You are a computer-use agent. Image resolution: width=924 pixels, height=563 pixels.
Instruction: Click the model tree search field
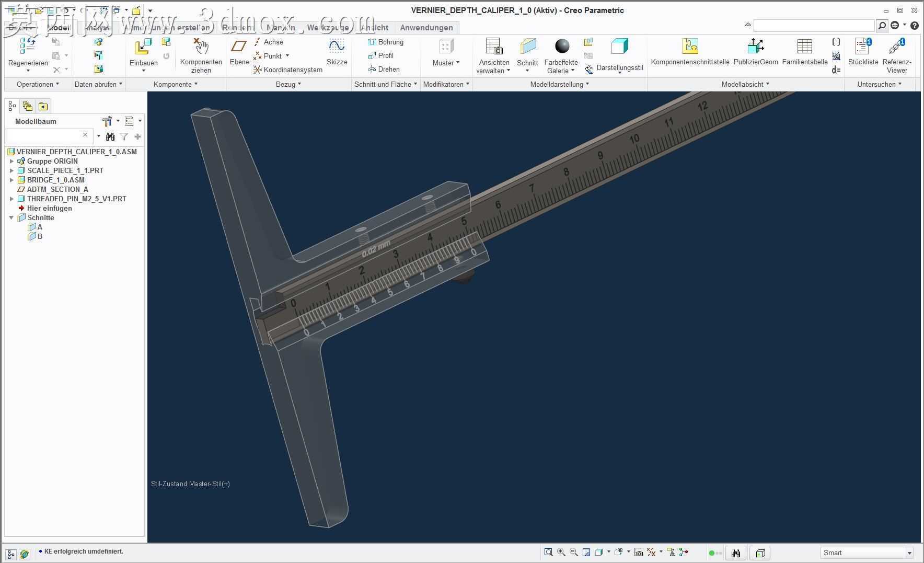[48, 136]
